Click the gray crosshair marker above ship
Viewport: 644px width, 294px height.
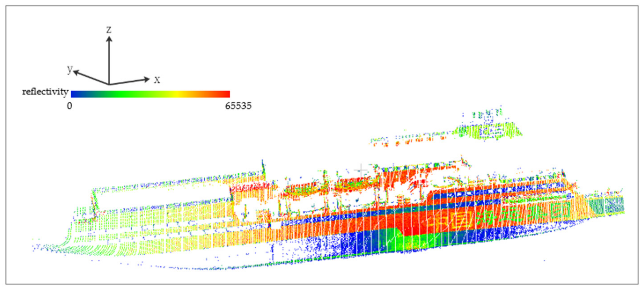tap(361, 170)
